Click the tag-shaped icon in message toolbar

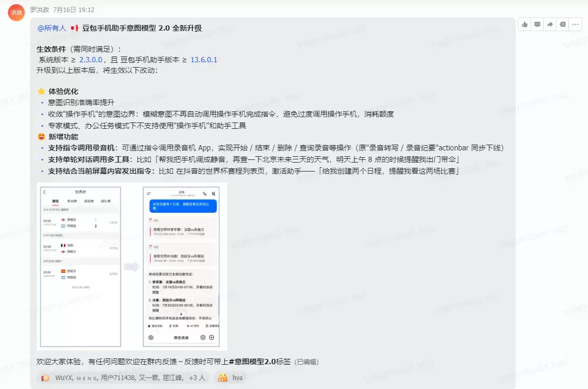coord(563,24)
